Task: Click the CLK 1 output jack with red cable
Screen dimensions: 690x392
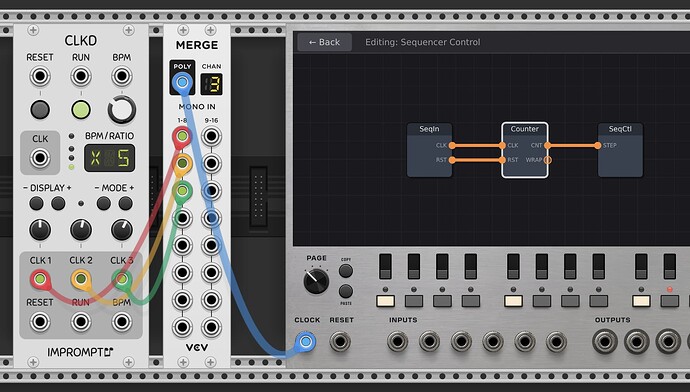Action: (40, 279)
